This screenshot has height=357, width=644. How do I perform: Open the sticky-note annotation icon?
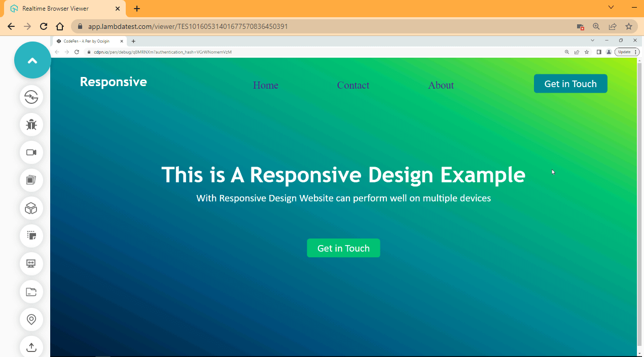(x=31, y=236)
